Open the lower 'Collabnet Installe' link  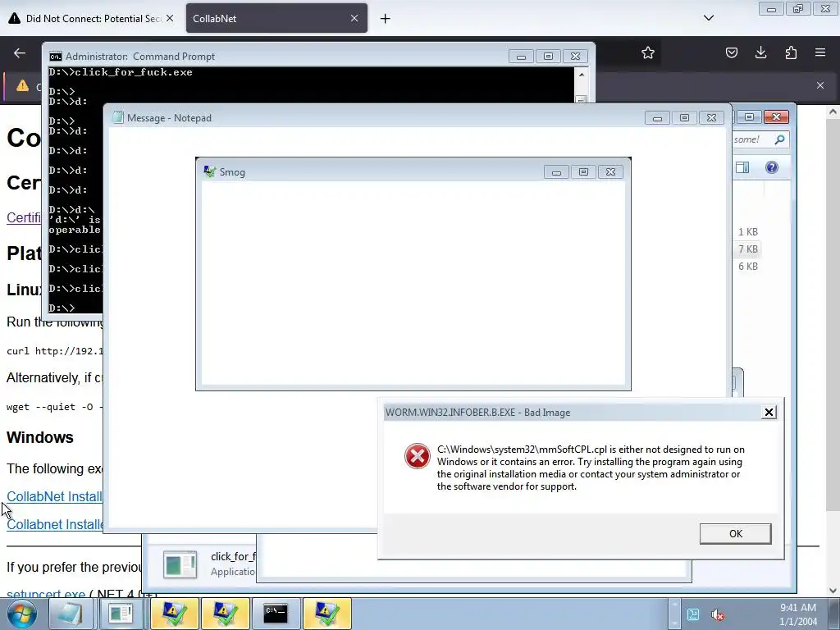point(55,524)
